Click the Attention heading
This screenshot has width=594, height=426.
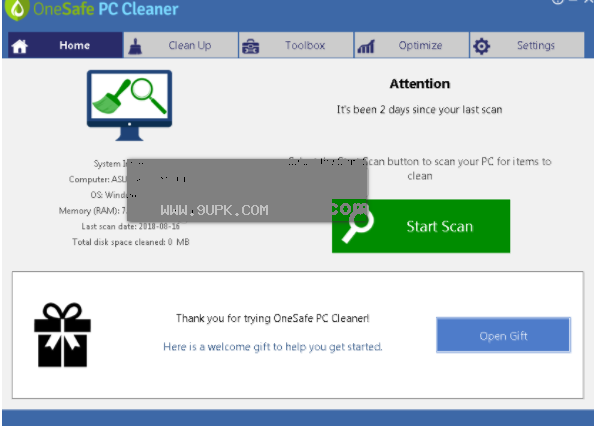[x=420, y=84]
